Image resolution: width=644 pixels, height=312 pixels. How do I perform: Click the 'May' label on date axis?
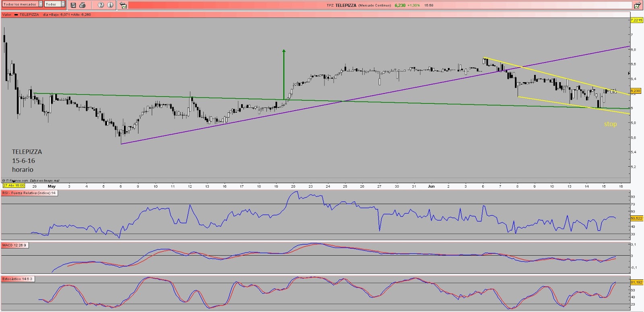(52, 186)
